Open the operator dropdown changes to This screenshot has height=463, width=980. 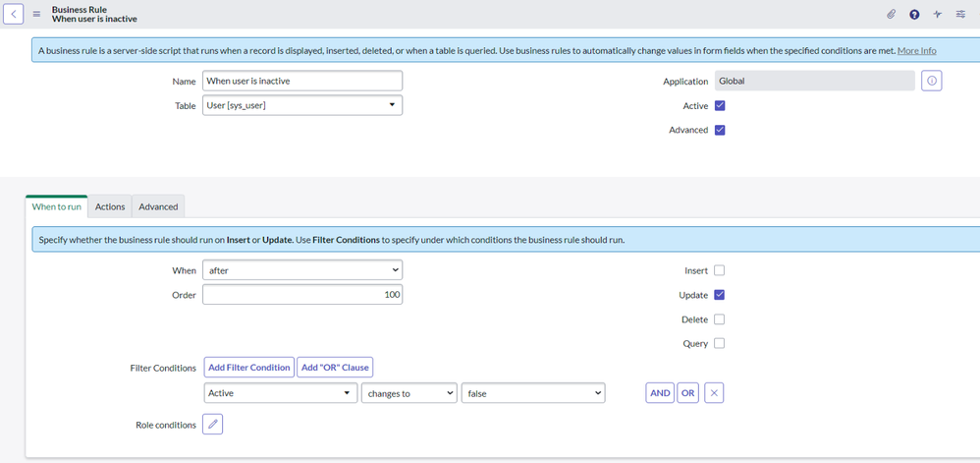[409, 393]
